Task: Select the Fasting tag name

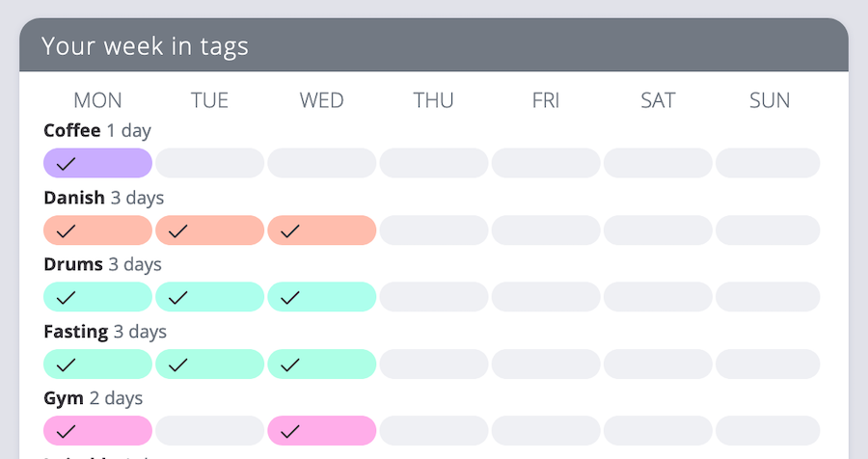Action: 76,332
